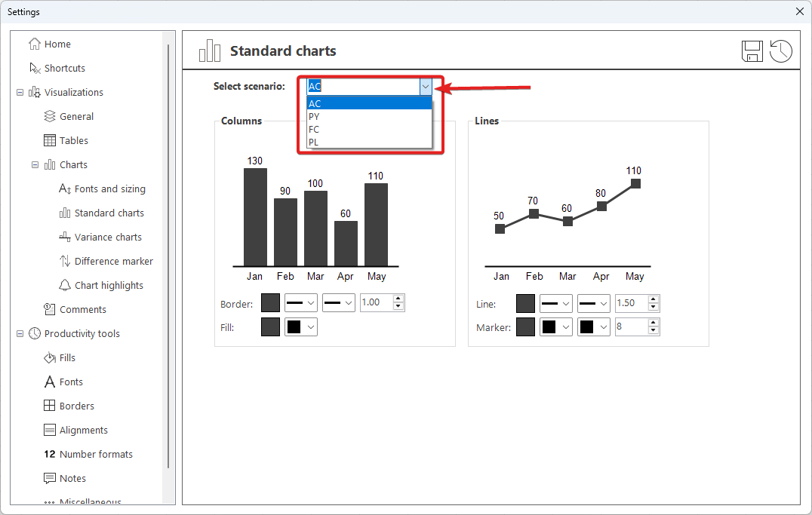Click the restore defaults clock icon
The height and width of the screenshot is (515, 812).
pyautogui.click(x=781, y=51)
